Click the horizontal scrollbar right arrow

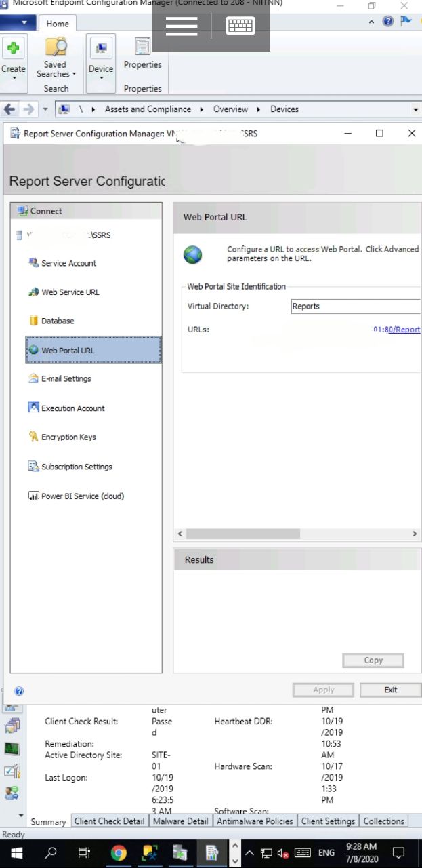415,534
